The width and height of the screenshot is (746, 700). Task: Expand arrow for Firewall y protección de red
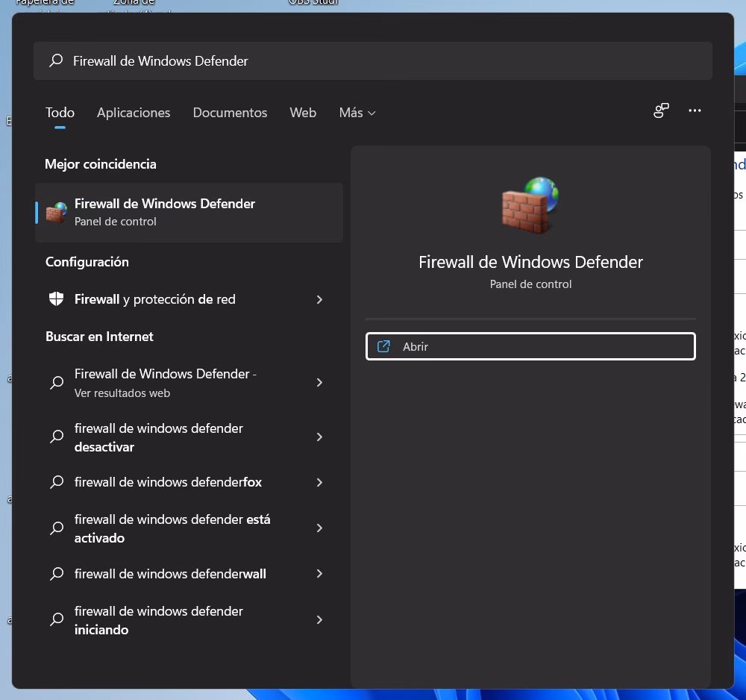tap(319, 299)
